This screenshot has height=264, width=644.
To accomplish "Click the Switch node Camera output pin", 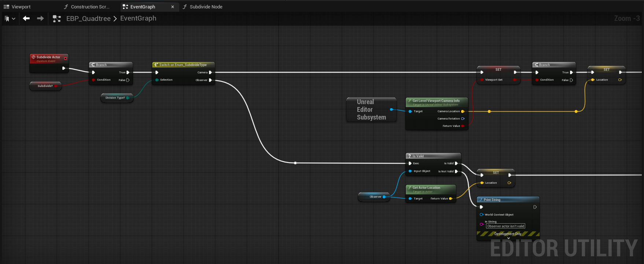I will pyautogui.click(x=210, y=73).
